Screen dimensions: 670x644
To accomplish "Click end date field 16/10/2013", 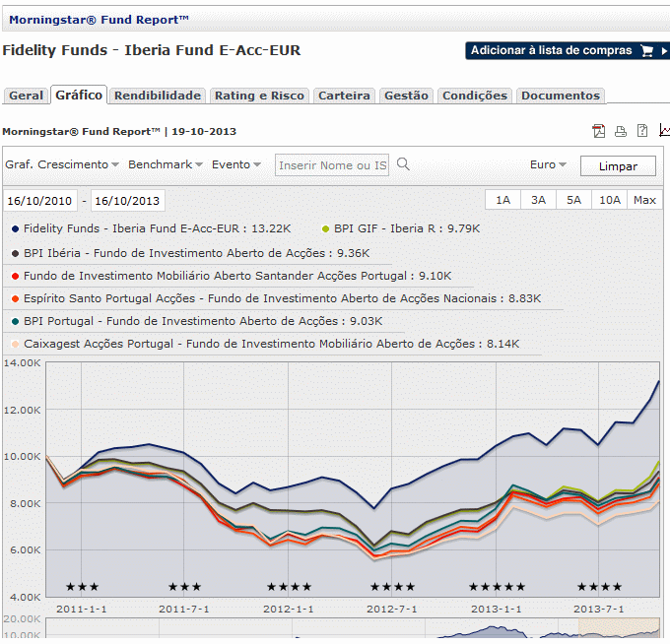I will coord(128,200).
